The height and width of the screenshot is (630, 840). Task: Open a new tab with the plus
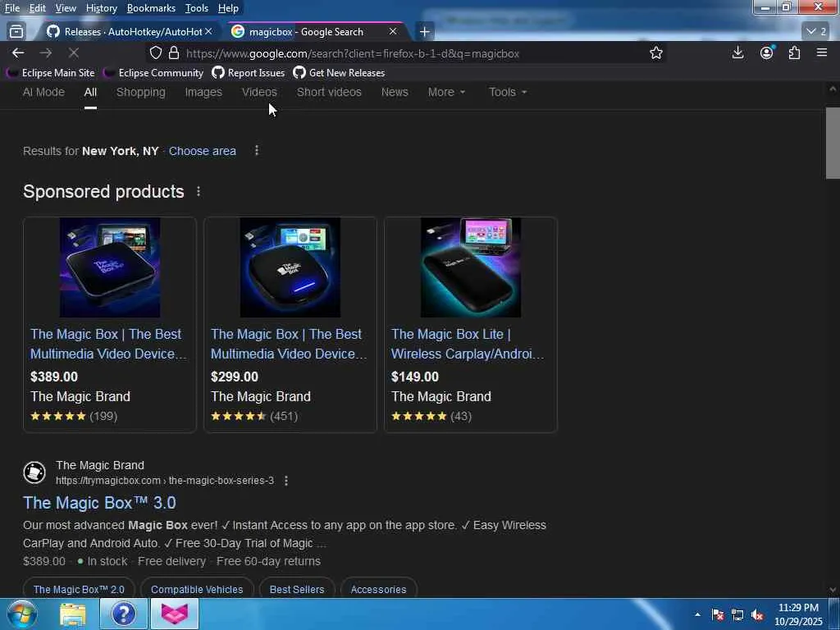coord(424,32)
